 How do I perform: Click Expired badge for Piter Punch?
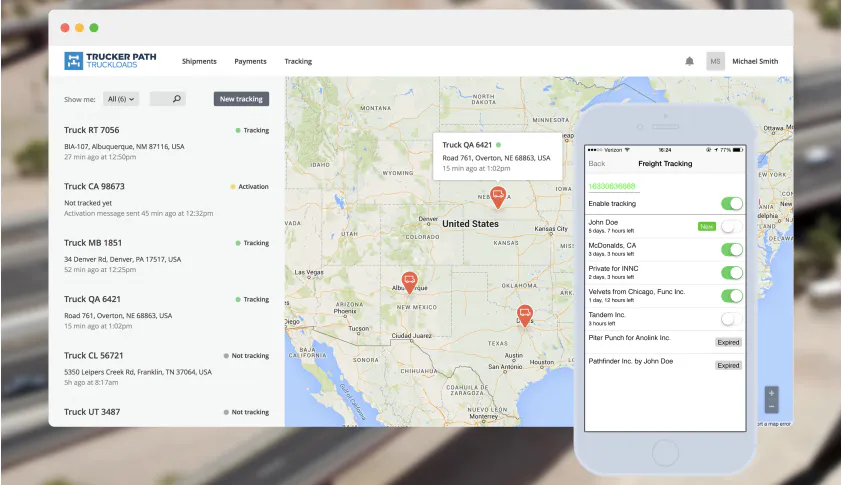coord(728,342)
